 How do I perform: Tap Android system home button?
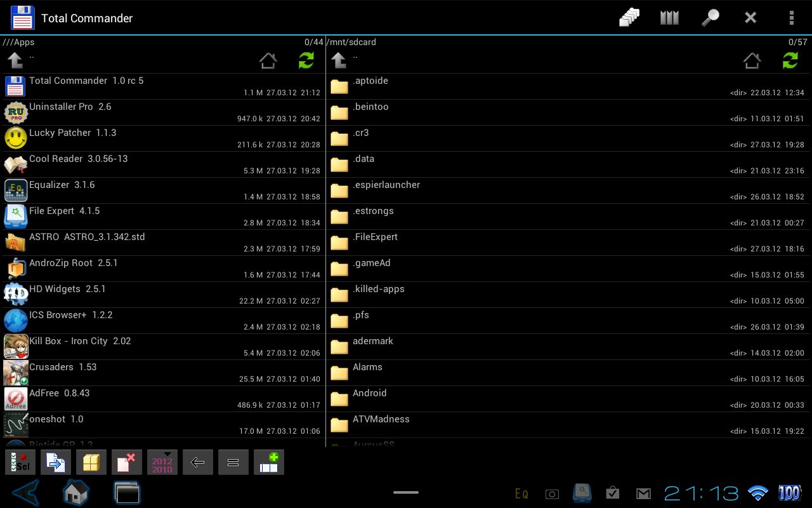click(x=75, y=492)
